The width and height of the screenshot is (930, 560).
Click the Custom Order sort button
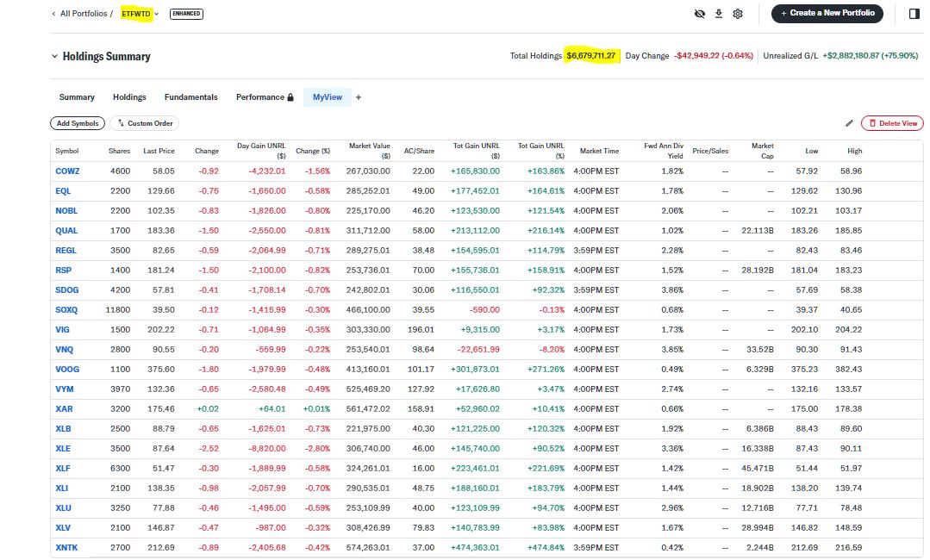[x=146, y=124]
